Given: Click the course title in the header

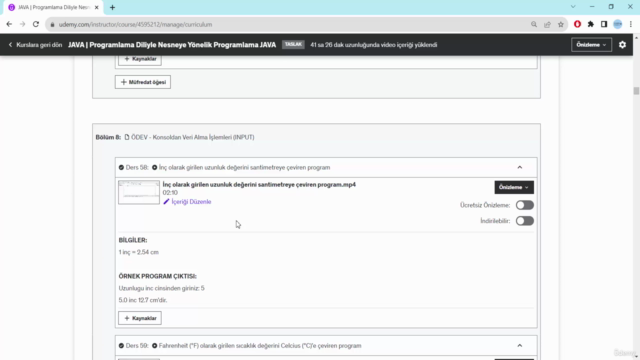Looking at the screenshot, I should (x=172, y=45).
